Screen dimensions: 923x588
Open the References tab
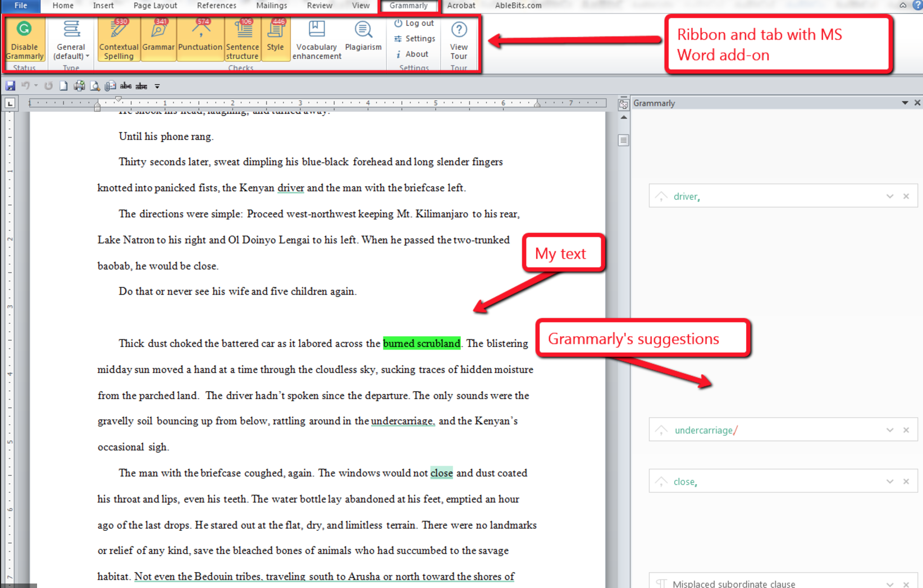[x=217, y=6]
